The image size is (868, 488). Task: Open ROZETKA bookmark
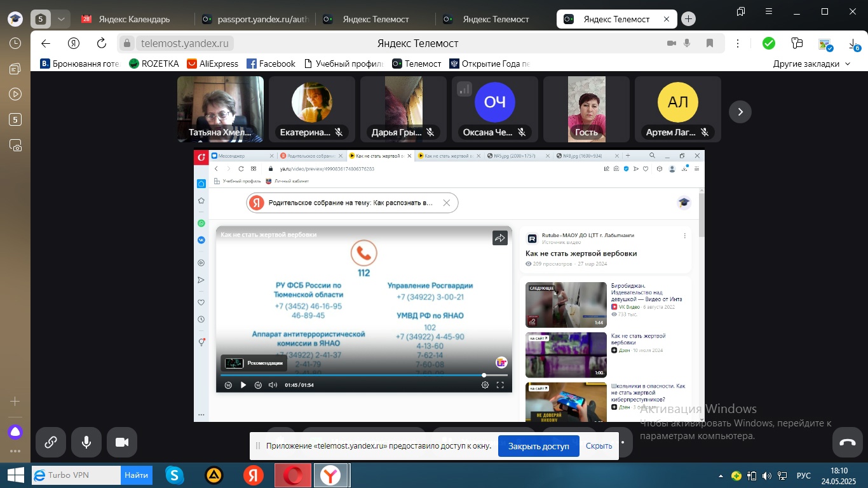[x=154, y=64]
